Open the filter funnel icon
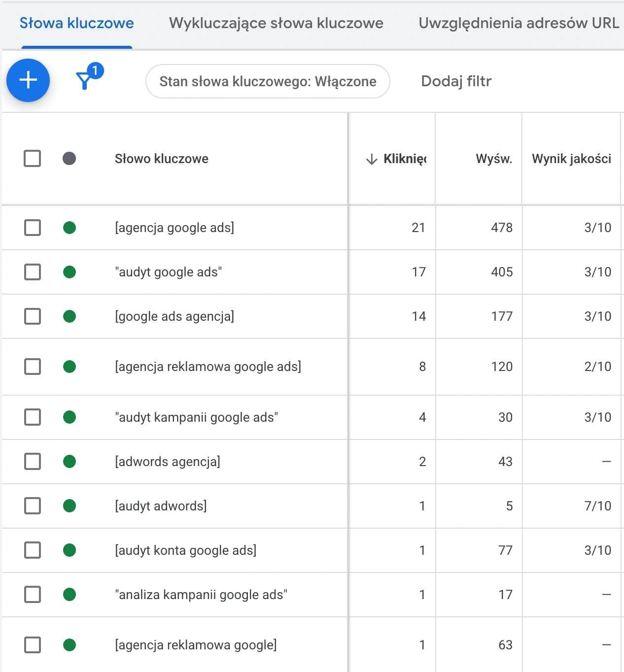The height and width of the screenshot is (672, 624). (x=84, y=81)
